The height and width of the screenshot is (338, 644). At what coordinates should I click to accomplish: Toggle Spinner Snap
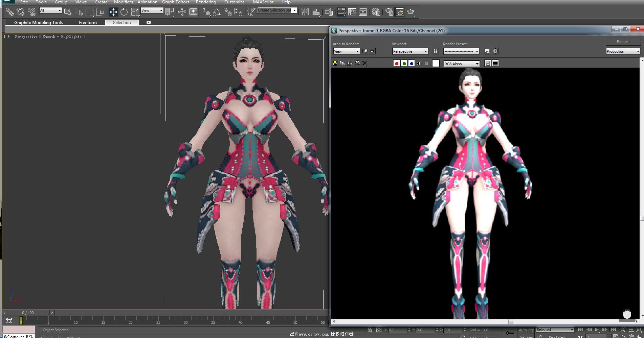coord(239,12)
